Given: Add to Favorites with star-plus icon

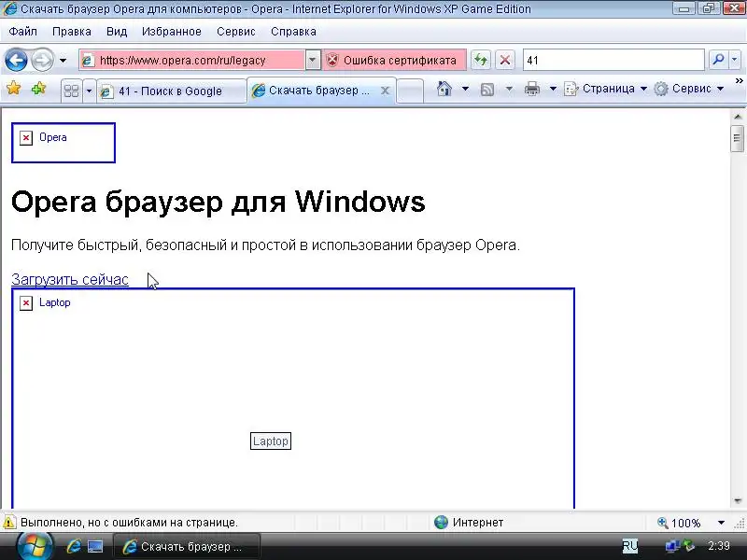Looking at the screenshot, I should pos(38,88).
